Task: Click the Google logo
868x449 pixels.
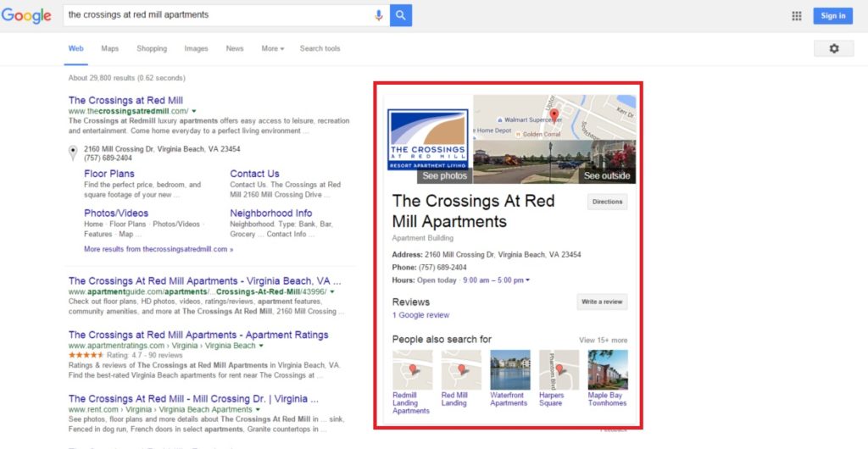Action: pos(26,15)
